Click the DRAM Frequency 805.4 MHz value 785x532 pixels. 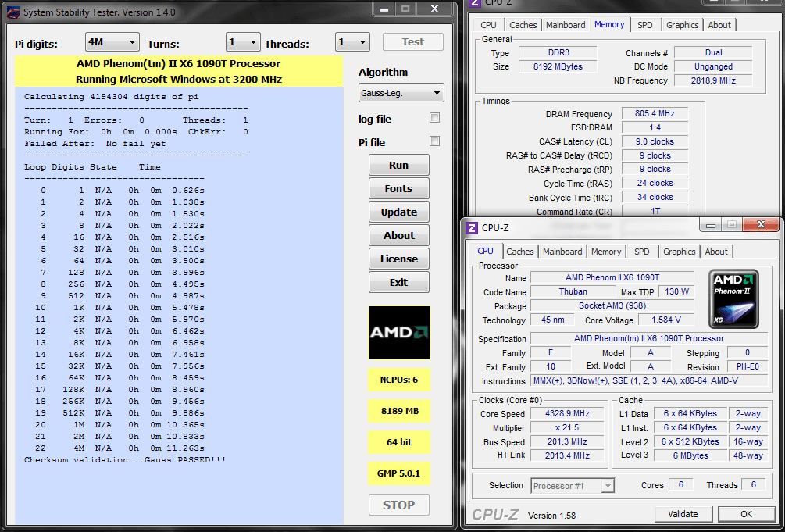tap(655, 114)
